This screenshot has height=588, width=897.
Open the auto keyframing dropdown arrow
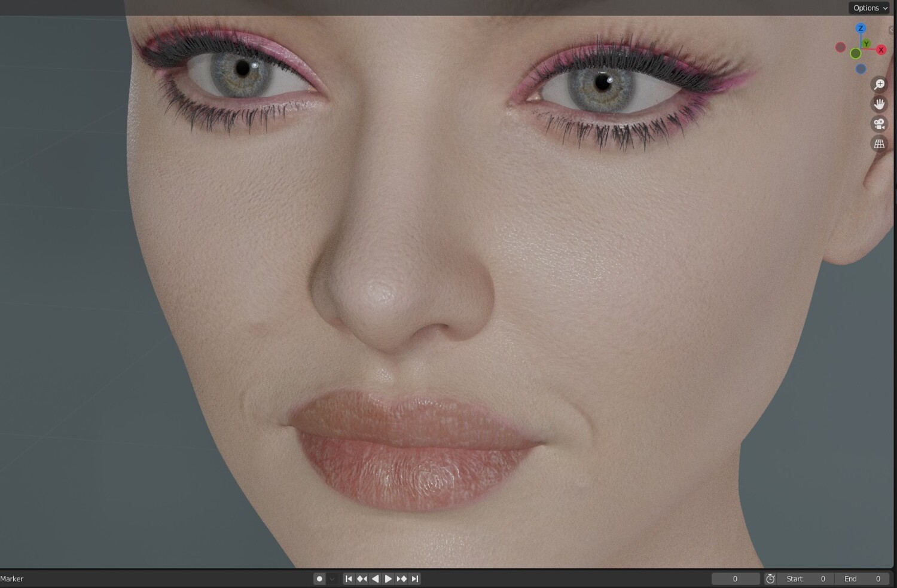(332, 578)
